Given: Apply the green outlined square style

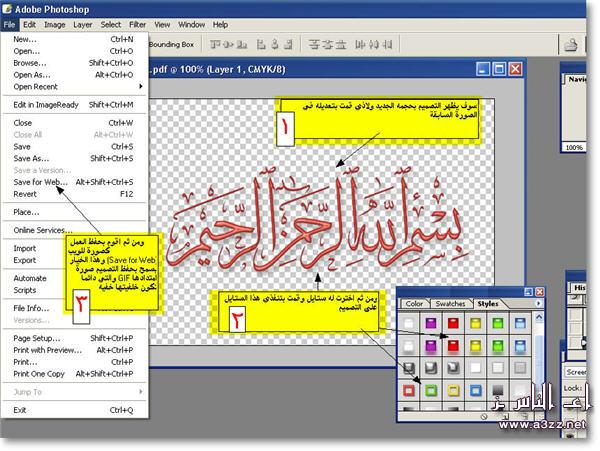Looking at the screenshot, I should point(431,391).
